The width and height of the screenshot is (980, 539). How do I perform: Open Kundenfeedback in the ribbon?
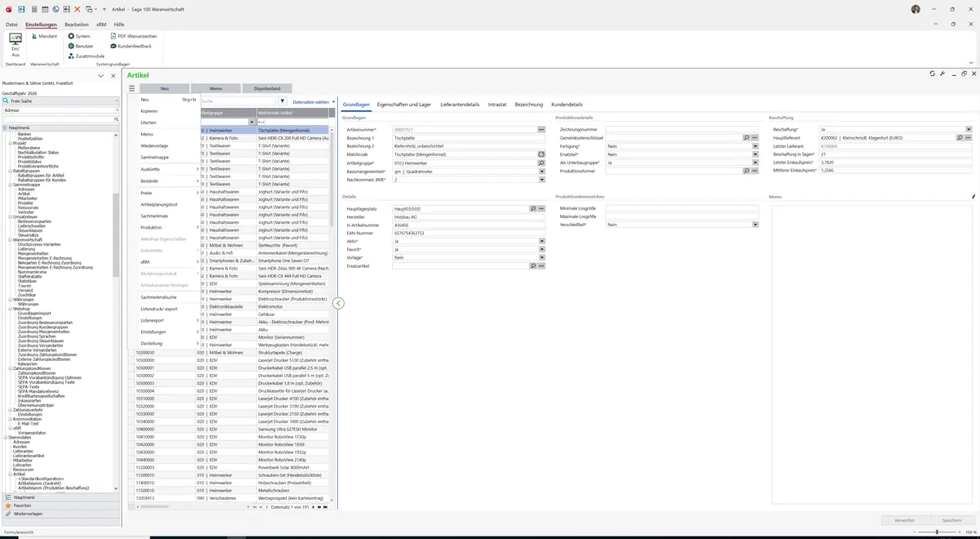(x=131, y=47)
